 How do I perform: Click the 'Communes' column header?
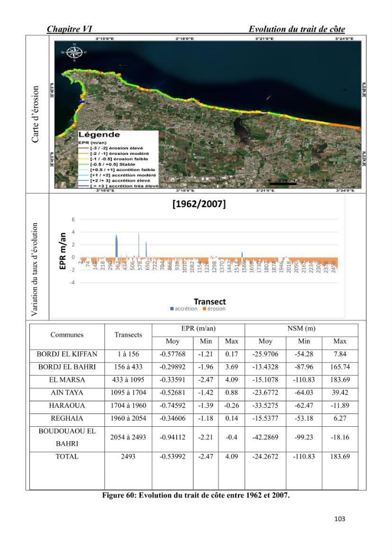pyautogui.click(x=67, y=335)
